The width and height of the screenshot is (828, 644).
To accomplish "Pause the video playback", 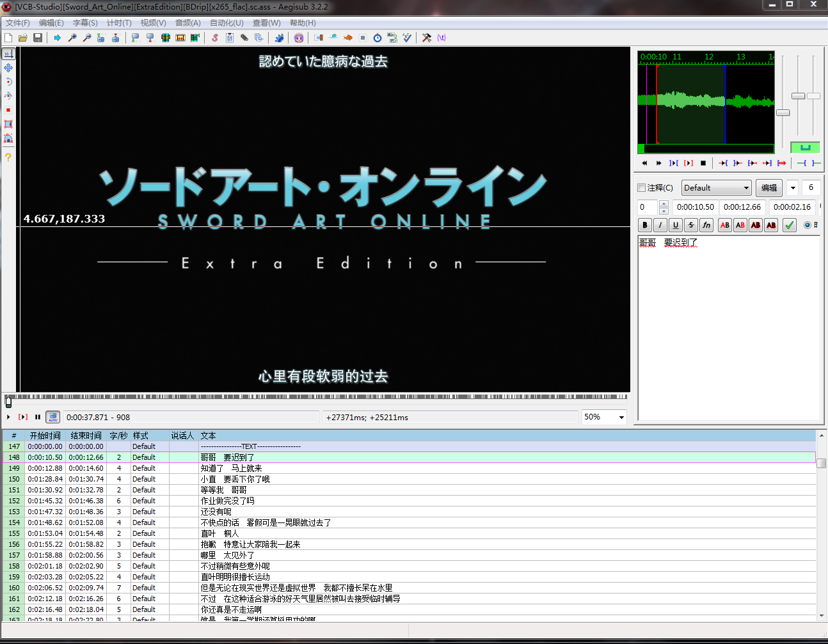I will [x=38, y=417].
